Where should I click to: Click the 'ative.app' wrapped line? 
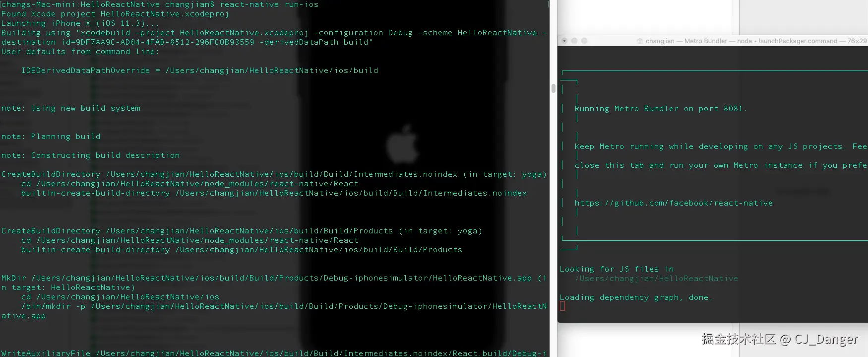tap(23, 316)
